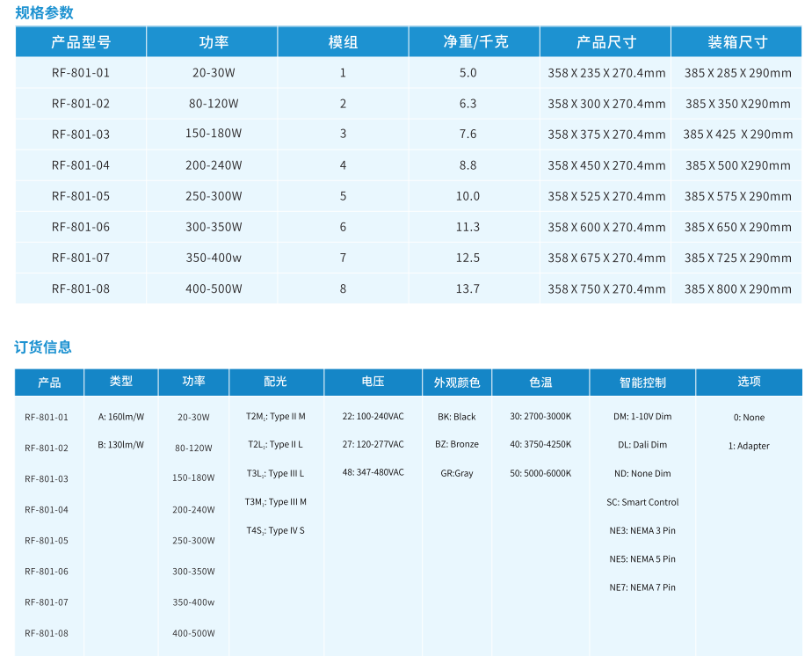
Task: Select the 外观颜色 column header
Action: point(457,383)
